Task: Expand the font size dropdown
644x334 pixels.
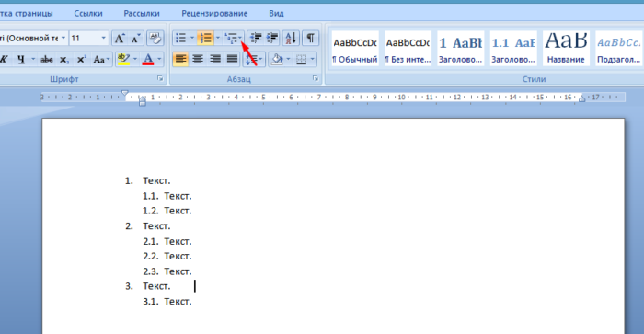Action: pos(103,39)
